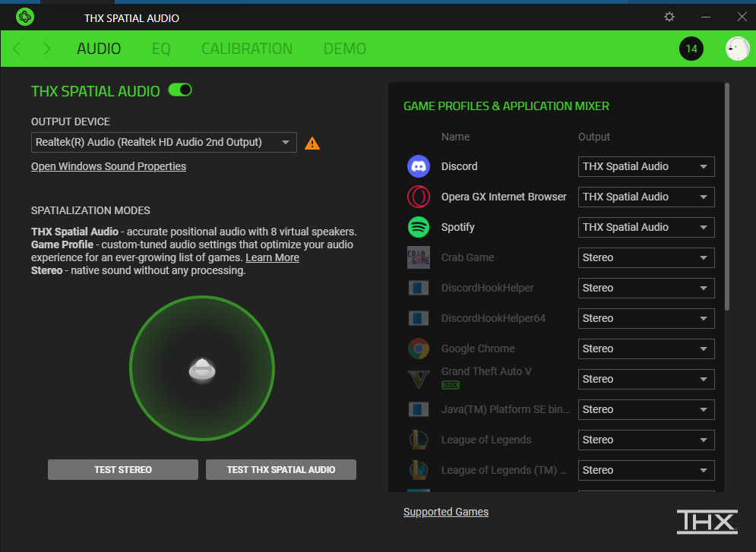Click the Spotify app icon
Image resolution: width=756 pixels, height=552 pixels.
(x=419, y=227)
